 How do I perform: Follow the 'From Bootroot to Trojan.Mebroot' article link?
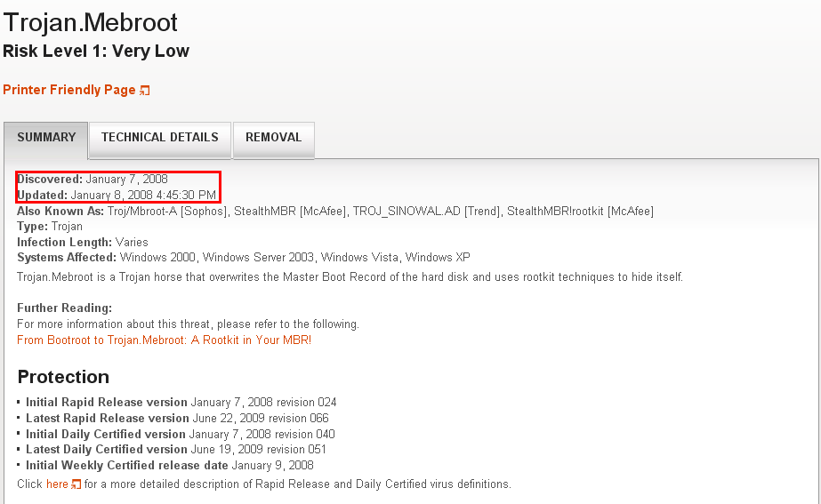point(164,340)
